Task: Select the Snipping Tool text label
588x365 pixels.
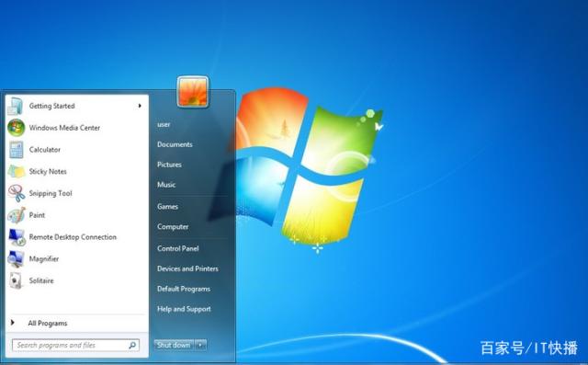Action: 51,193
